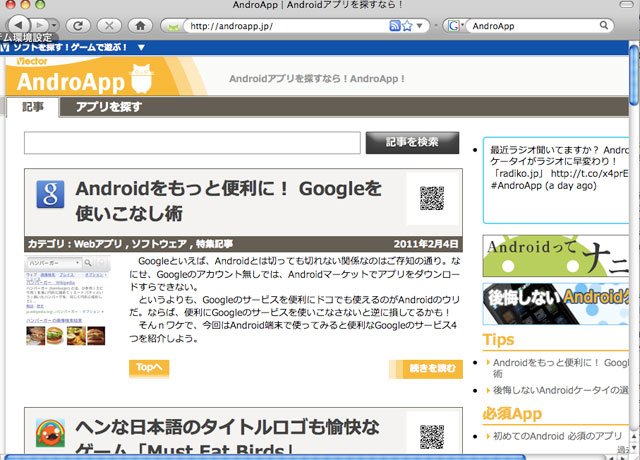640x460 pixels.
Task: Click the QR code of Must Eat Birds article
Action: point(432,437)
